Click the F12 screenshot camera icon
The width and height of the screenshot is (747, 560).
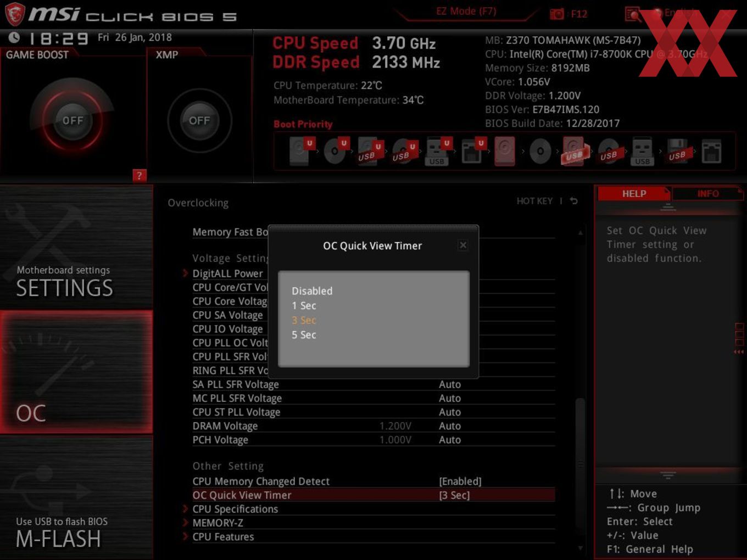pos(557,14)
